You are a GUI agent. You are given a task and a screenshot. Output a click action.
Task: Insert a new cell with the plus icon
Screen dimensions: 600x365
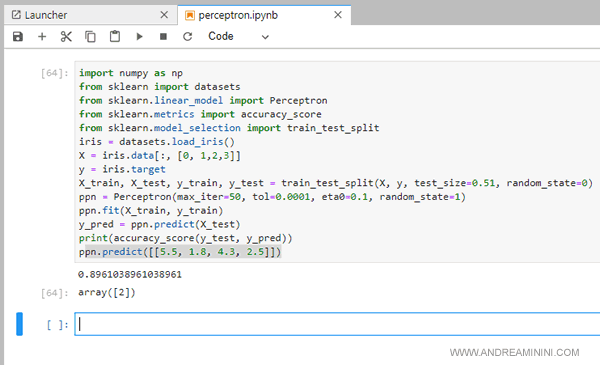point(42,37)
